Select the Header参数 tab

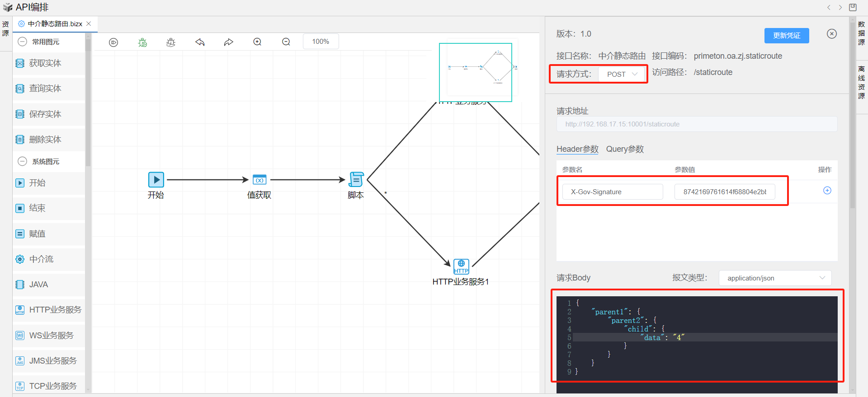pyautogui.click(x=577, y=149)
